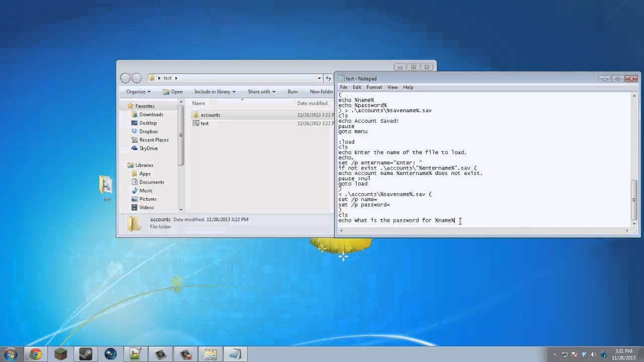Open Notepad View menu
This screenshot has width=644, height=362.
[x=392, y=87]
